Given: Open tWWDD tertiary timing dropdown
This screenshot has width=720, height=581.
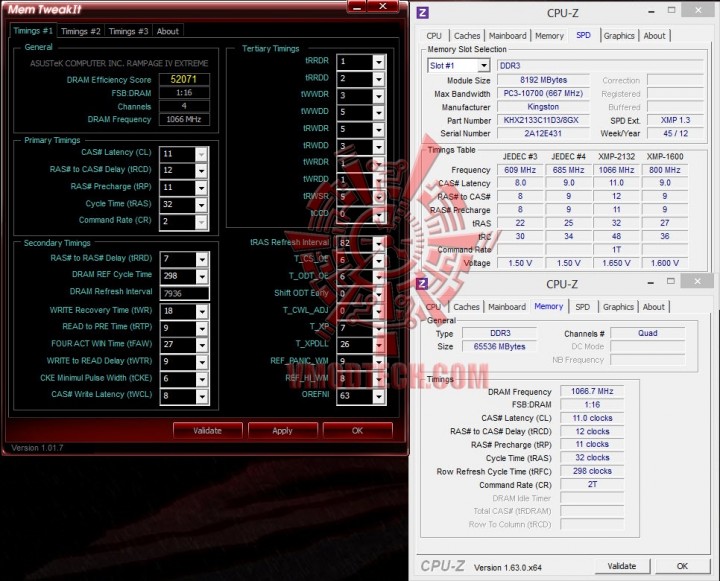Looking at the screenshot, I should [379, 113].
